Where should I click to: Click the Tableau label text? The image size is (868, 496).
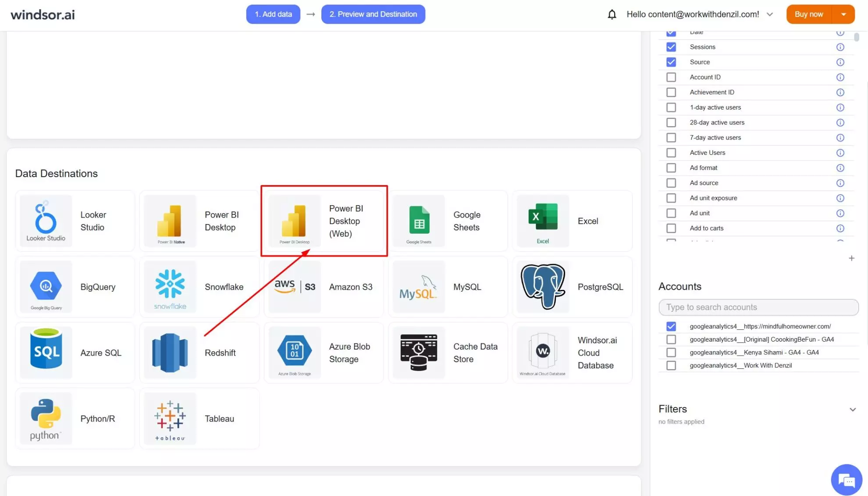(x=219, y=419)
